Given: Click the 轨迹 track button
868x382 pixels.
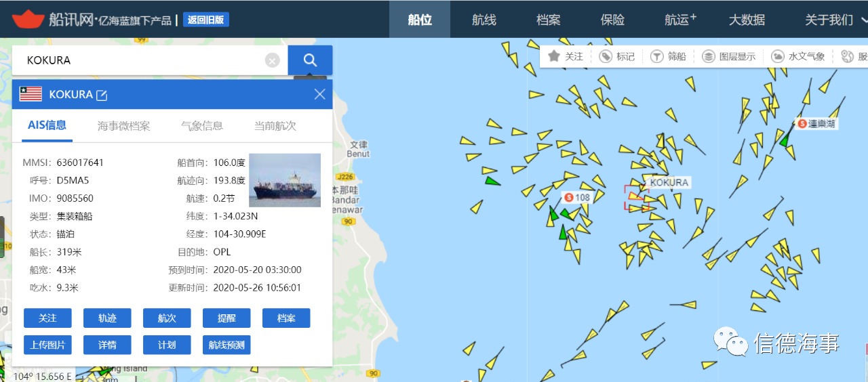Looking at the screenshot, I should pyautogui.click(x=107, y=318).
